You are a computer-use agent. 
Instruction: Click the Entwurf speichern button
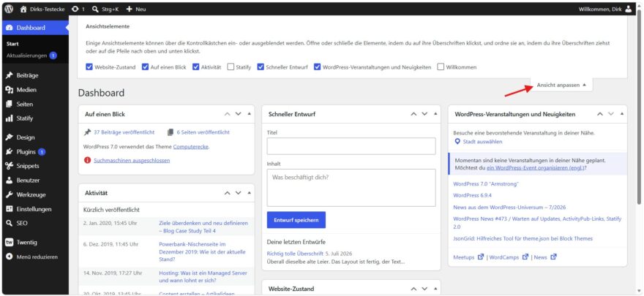pyautogui.click(x=296, y=220)
